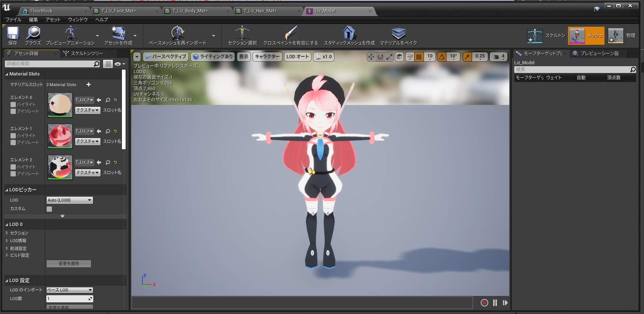Click the surface snapping icon in viewport toolbar
This screenshot has height=314, width=644.
click(x=410, y=57)
